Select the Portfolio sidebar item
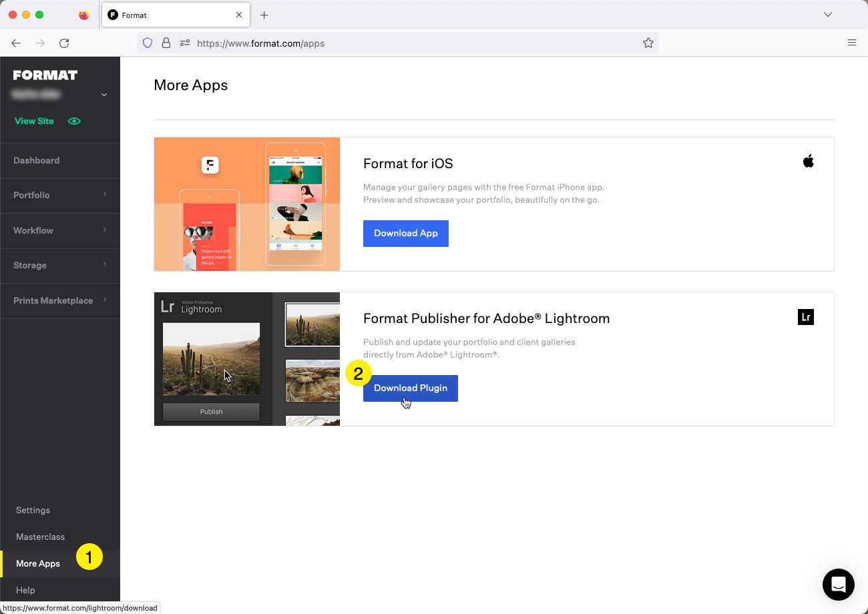The height and width of the screenshot is (614, 868). tap(60, 196)
